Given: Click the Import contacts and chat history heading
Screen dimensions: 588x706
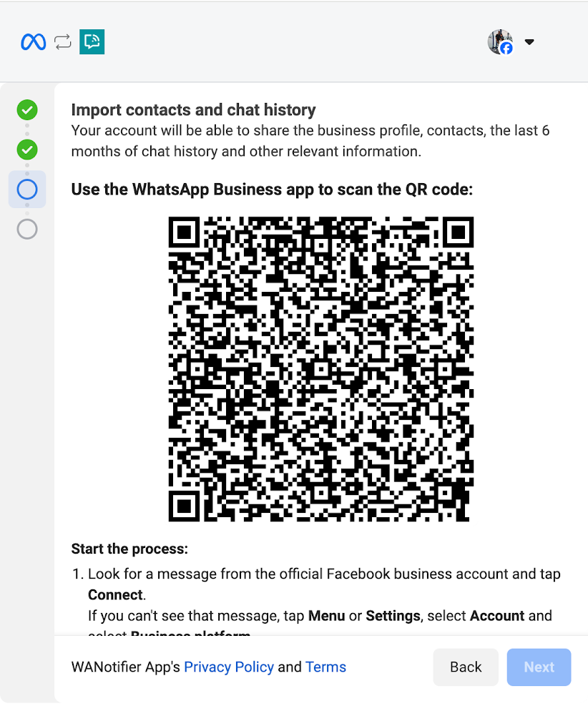Looking at the screenshot, I should (x=194, y=110).
